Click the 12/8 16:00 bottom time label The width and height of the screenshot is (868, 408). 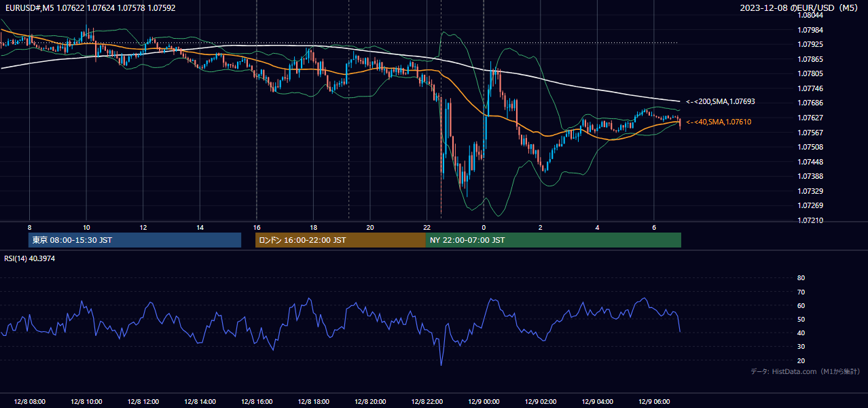(x=257, y=402)
